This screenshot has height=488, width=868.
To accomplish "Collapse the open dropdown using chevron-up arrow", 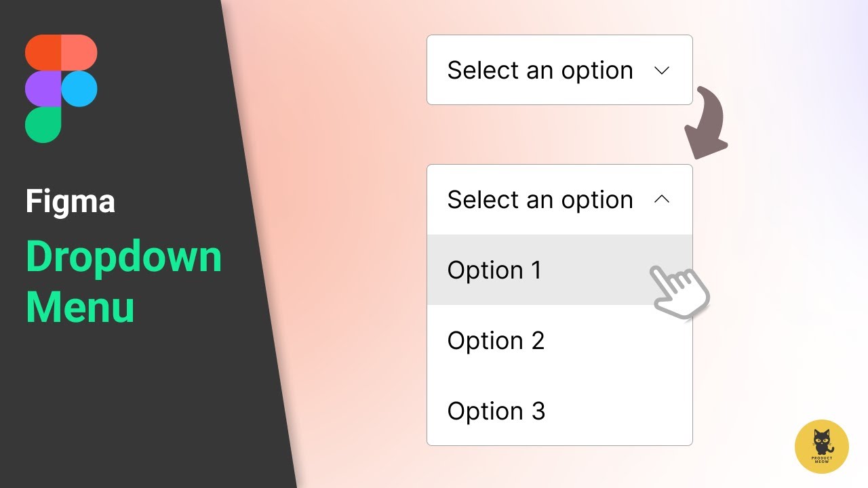I will click(662, 199).
